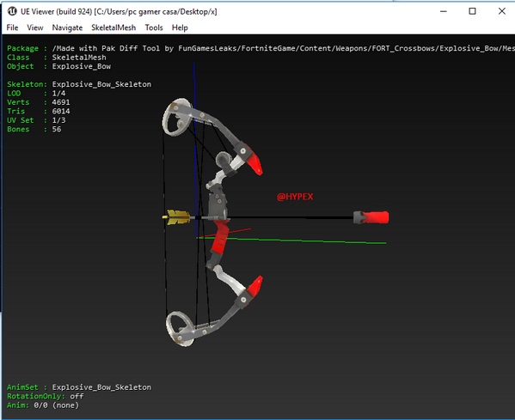Open the SkeletalMesh menu
This screenshot has width=515, height=420.
[113, 27]
